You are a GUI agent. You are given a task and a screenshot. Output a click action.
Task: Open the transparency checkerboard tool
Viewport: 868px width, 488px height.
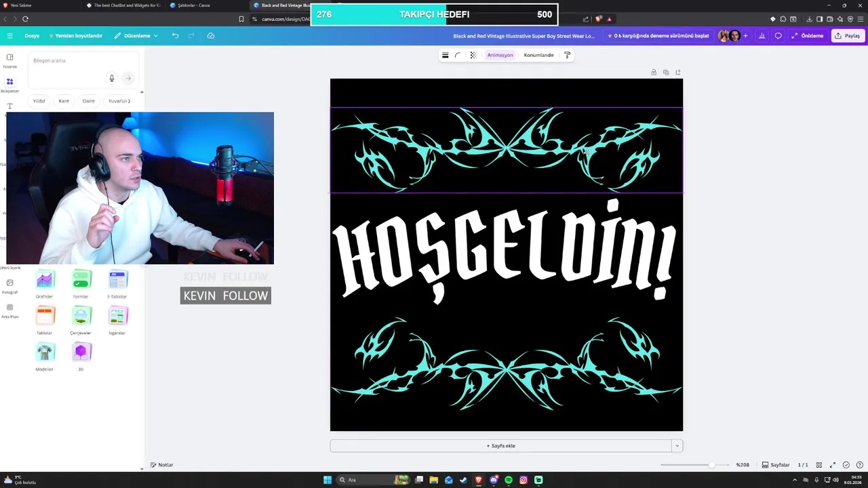(x=473, y=55)
